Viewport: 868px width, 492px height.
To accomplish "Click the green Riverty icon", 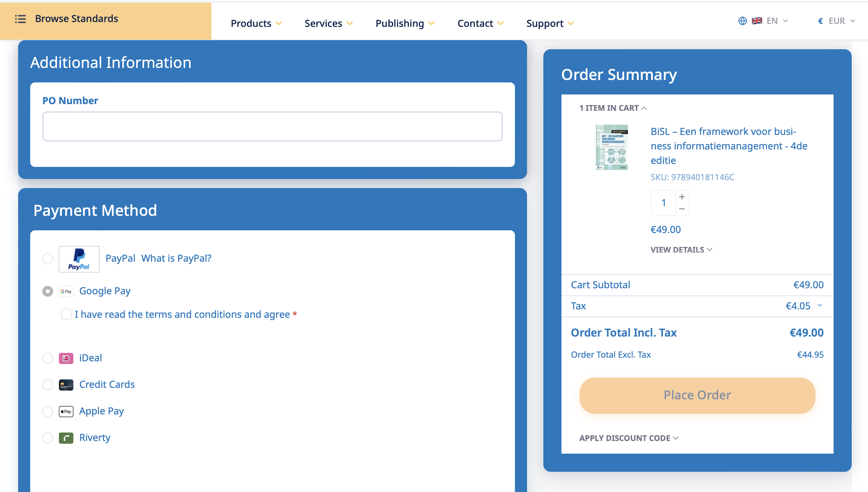I will point(66,438).
